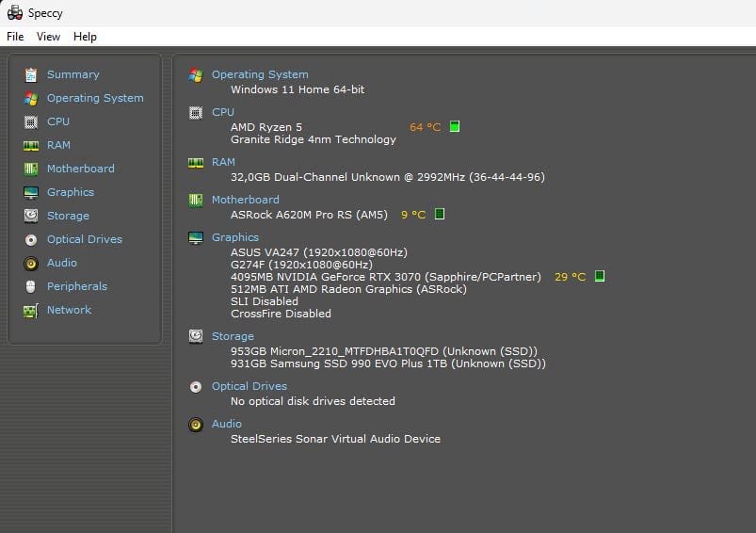This screenshot has width=756, height=533.
Task: Click RAM stick icon beside RAM heading
Action: tap(196, 163)
